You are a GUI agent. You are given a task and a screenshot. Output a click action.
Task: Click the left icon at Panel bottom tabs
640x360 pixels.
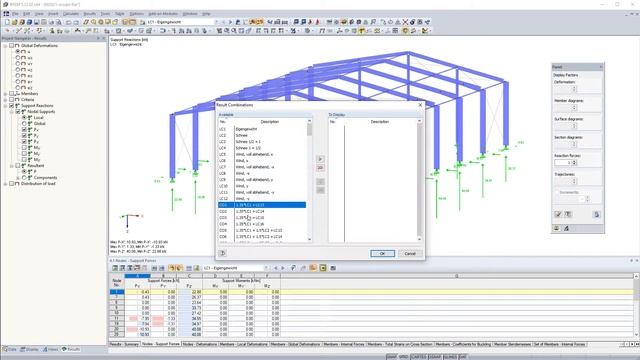click(556, 228)
